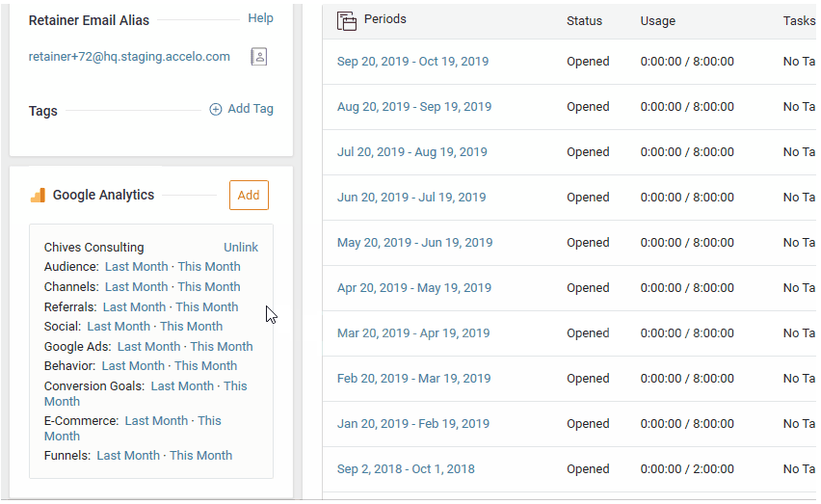Open period Feb 20, 2019 - Mar 19, 2019
The width and height of the screenshot is (821, 504).
click(x=413, y=379)
